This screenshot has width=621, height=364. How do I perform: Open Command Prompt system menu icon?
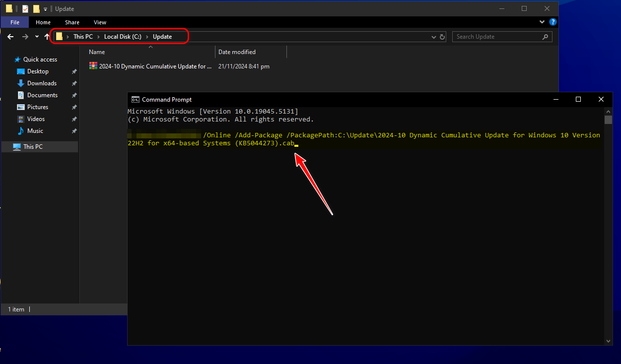point(135,100)
